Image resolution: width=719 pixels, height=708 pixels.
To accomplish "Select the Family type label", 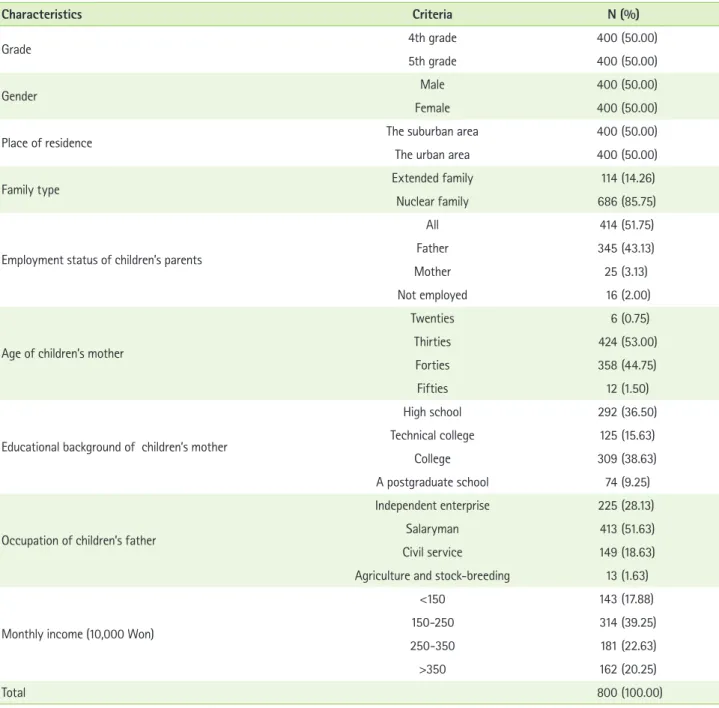I will pyautogui.click(x=30, y=190).
